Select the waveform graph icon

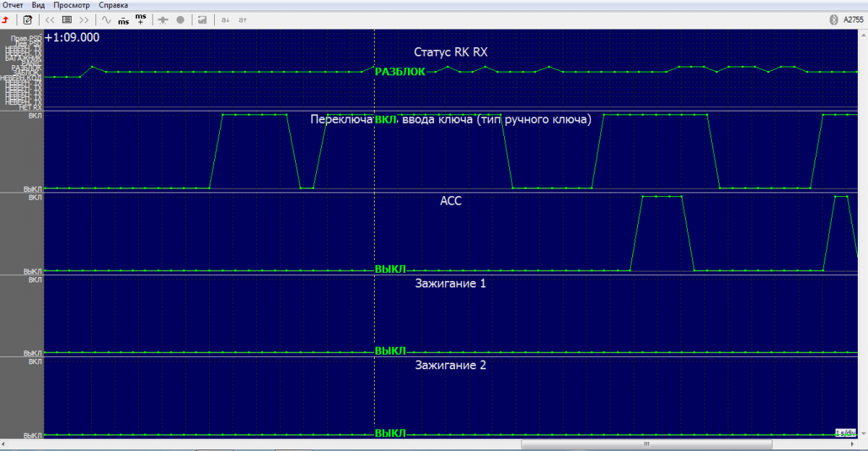point(106,20)
